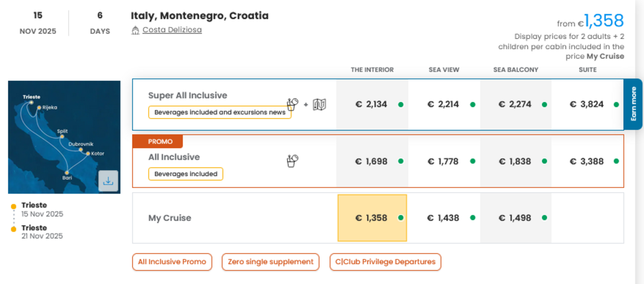Click Zero single supplement tag
644x284 pixels.
[270, 262]
